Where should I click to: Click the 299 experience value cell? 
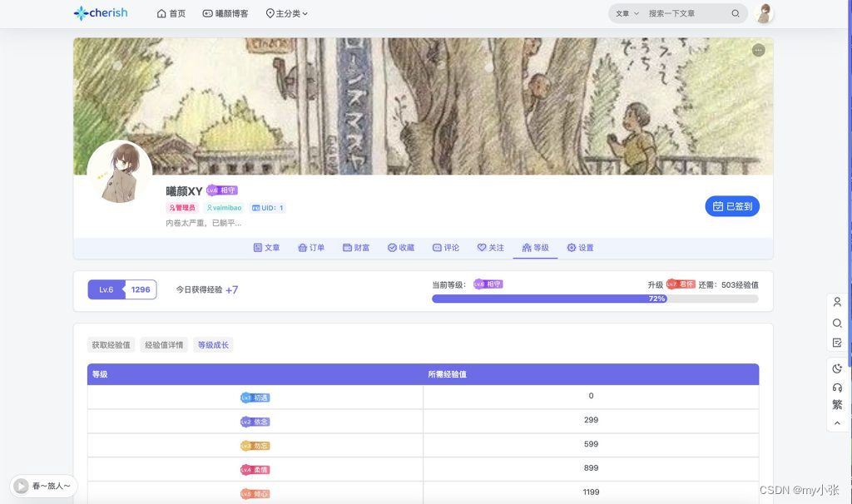(592, 420)
